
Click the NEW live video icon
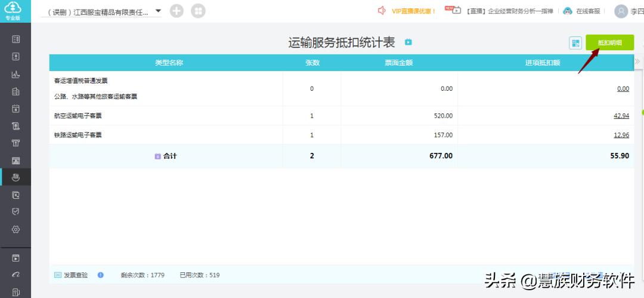click(453, 10)
